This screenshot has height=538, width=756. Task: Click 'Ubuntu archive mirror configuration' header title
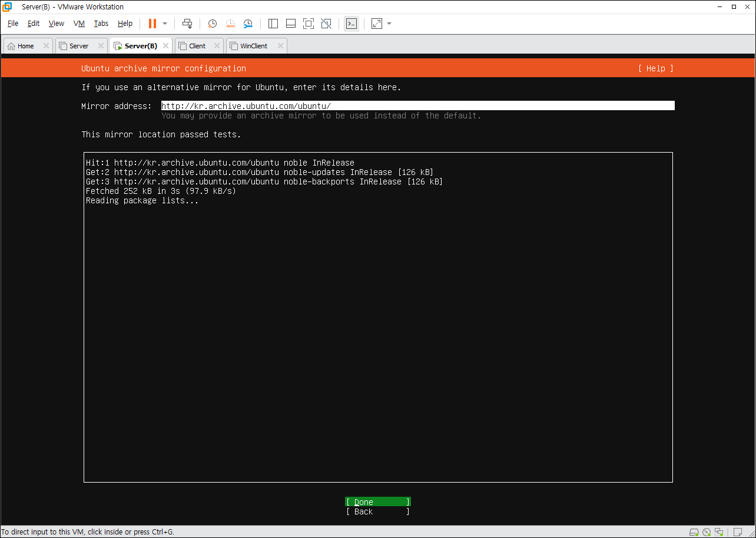pyautogui.click(x=164, y=68)
